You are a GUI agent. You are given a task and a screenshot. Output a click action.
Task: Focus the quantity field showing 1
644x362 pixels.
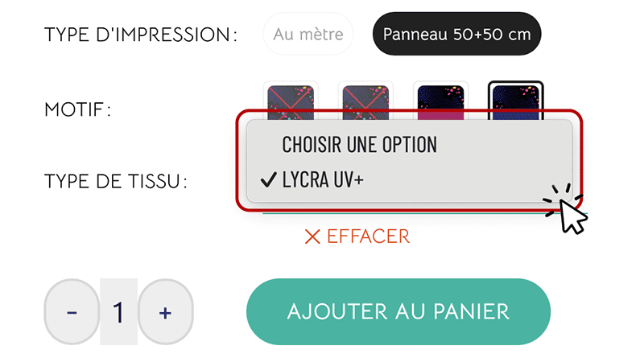(x=118, y=312)
